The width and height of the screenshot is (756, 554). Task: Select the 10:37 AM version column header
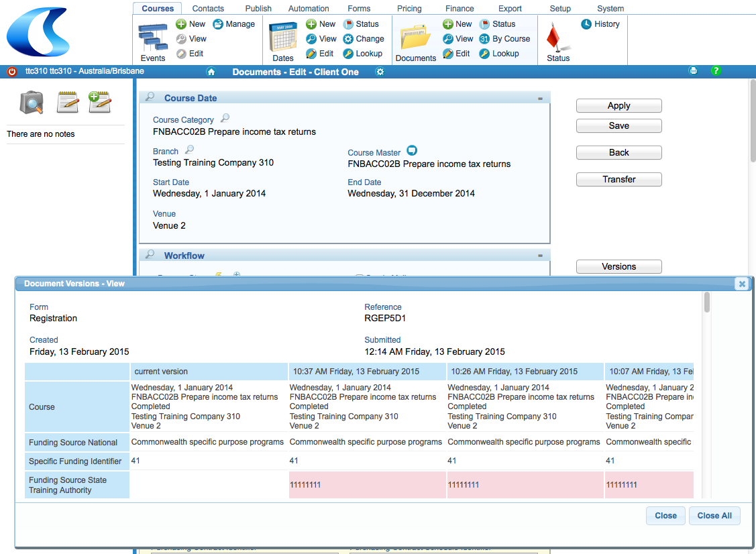click(x=367, y=372)
